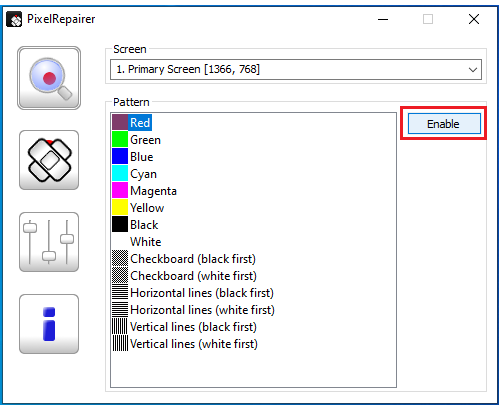The width and height of the screenshot is (503, 405).
Task: Open the settings sliders section
Action: (x=49, y=242)
